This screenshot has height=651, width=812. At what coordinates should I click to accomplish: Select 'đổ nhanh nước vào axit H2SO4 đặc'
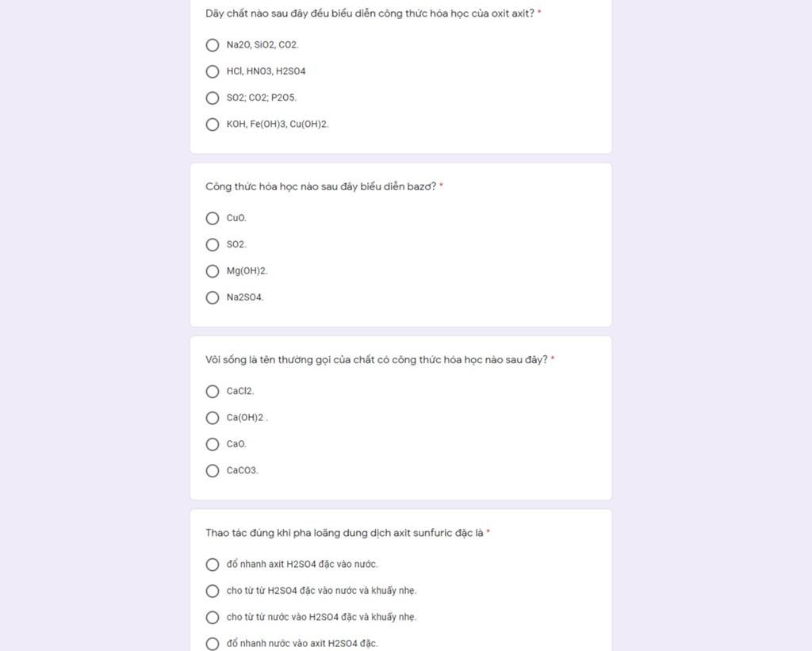[x=213, y=644]
